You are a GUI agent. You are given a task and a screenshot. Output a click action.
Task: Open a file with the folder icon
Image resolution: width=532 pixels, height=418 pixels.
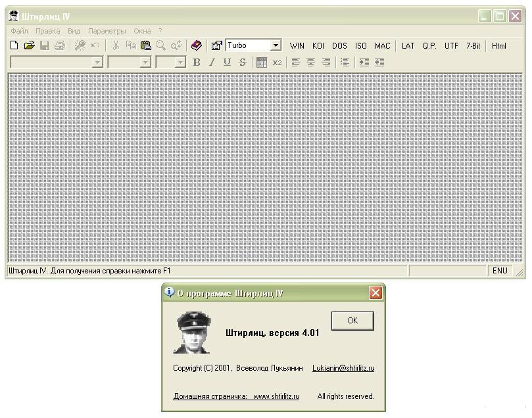click(30, 45)
